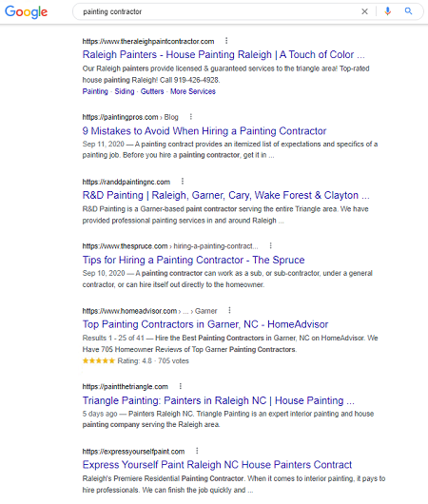Open the three-dot menu beside paintingpros.com
This screenshot has height=504, width=428.
(191, 117)
